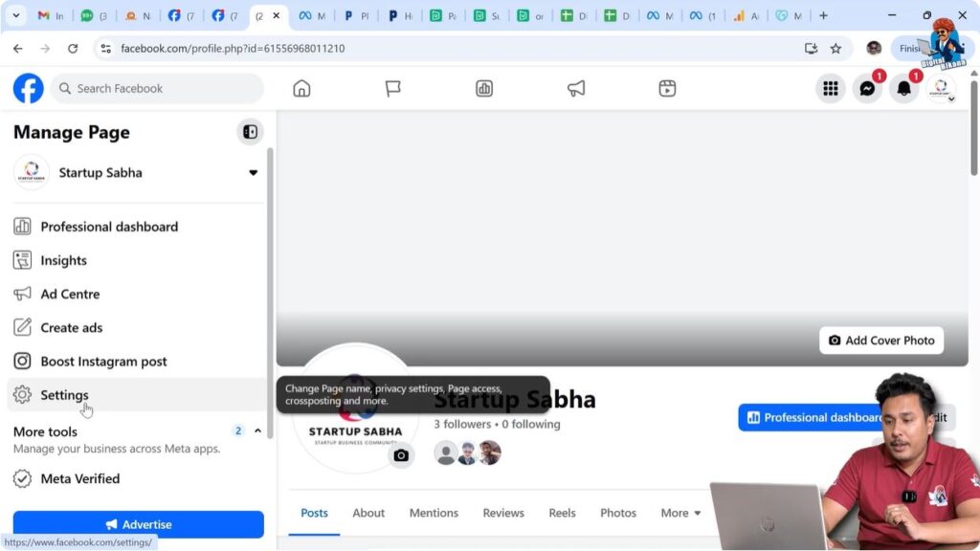Switch to the About tab
This screenshot has height=551, width=980.
tap(368, 513)
